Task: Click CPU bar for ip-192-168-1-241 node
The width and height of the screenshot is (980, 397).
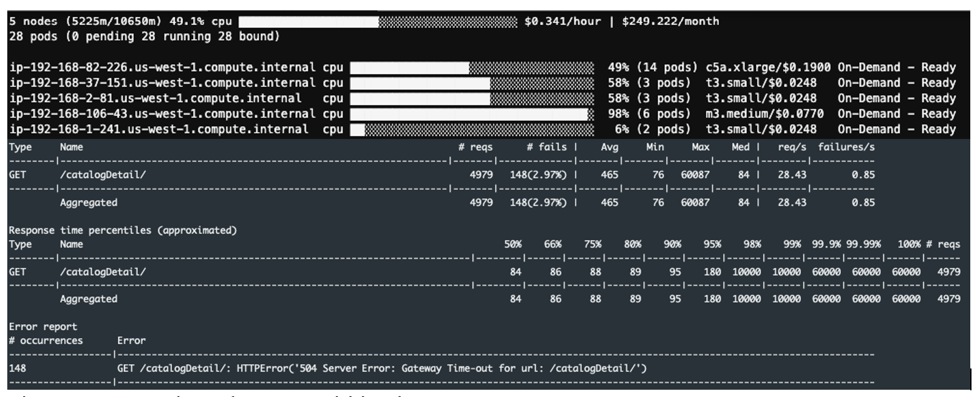Action: click(x=472, y=129)
